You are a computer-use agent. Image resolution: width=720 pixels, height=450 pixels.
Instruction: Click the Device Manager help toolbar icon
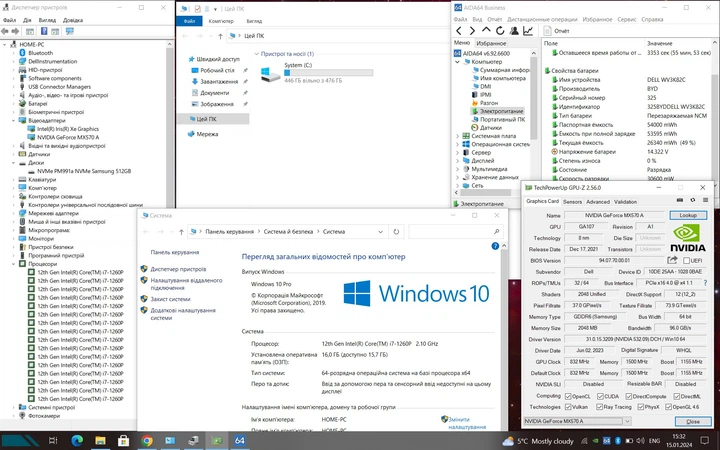[44, 31]
